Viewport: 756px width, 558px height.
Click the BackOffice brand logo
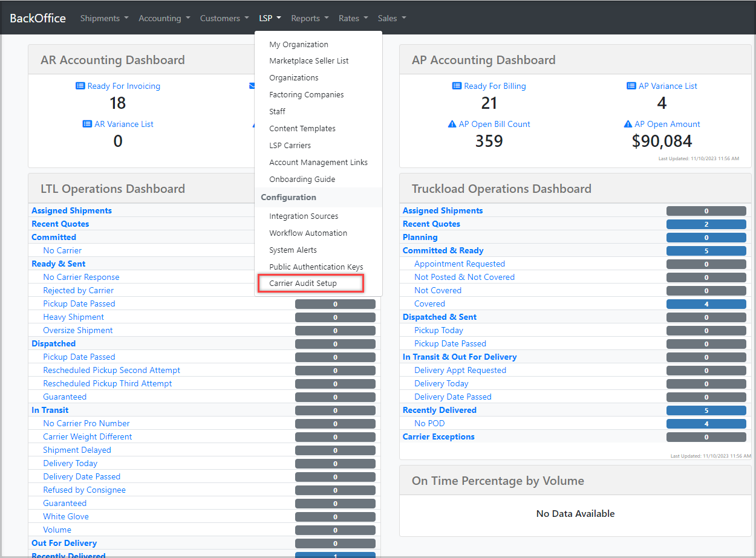pyautogui.click(x=37, y=18)
